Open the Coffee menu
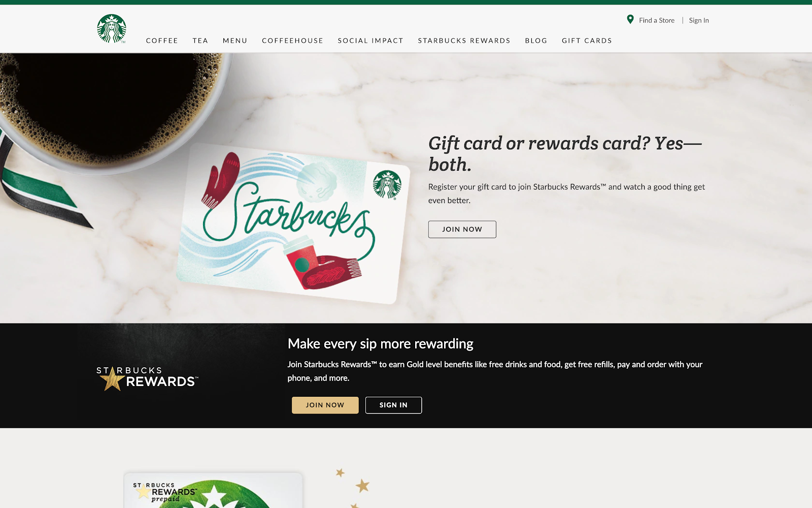Viewport: 812px width, 508px height. pos(162,41)
